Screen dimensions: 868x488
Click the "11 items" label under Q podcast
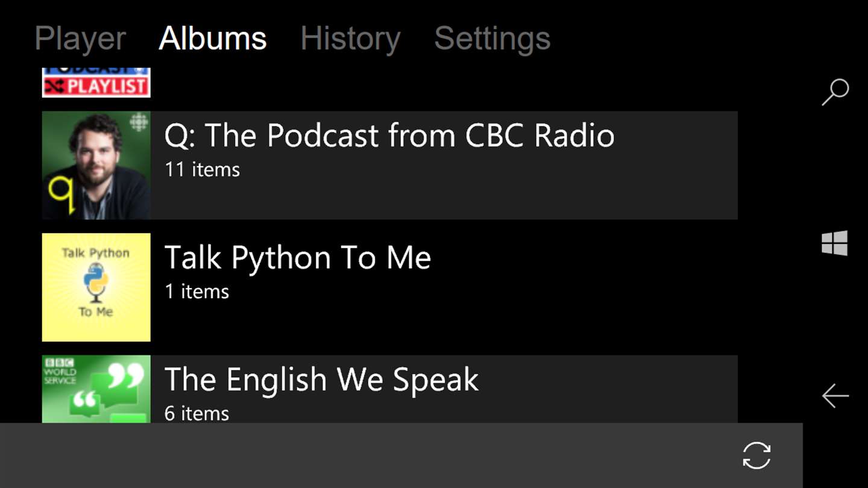[x=202, y=170]
